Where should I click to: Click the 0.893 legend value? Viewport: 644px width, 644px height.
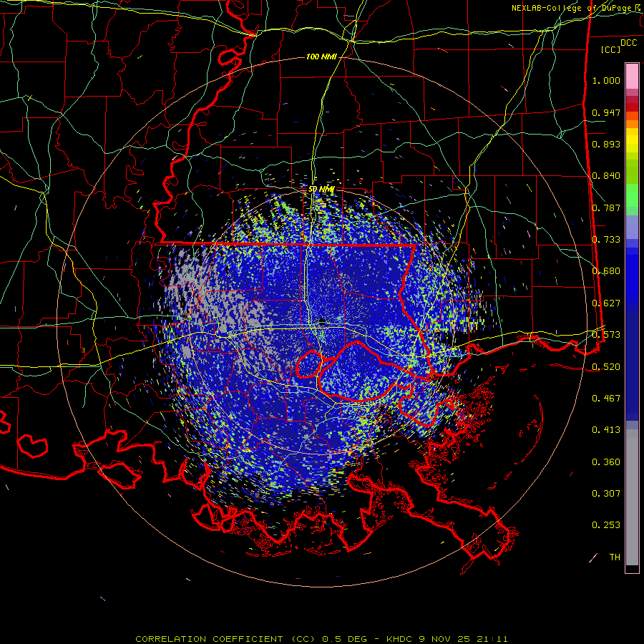tap(606, 144)
